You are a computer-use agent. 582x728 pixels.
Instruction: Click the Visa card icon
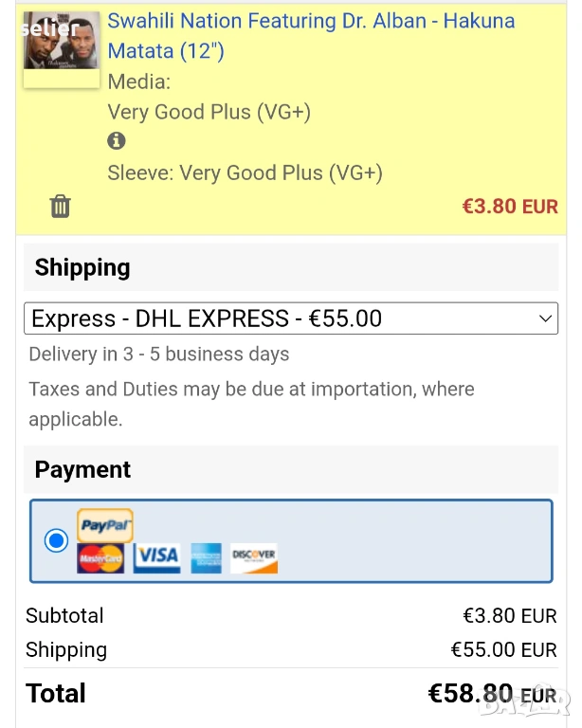(x=156, y=557)
